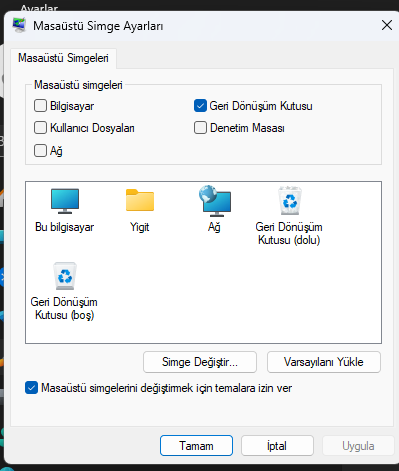This screenshot has width=399, height=471.
Task: Confirm with the Tamam button
Action: click(x=196, y=446)
